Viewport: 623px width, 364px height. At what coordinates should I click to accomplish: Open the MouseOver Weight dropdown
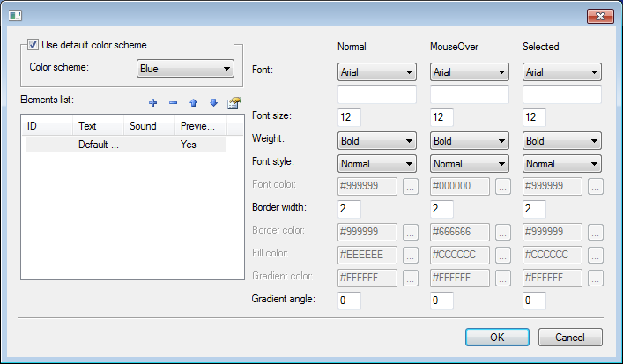[x=470, y=141]
